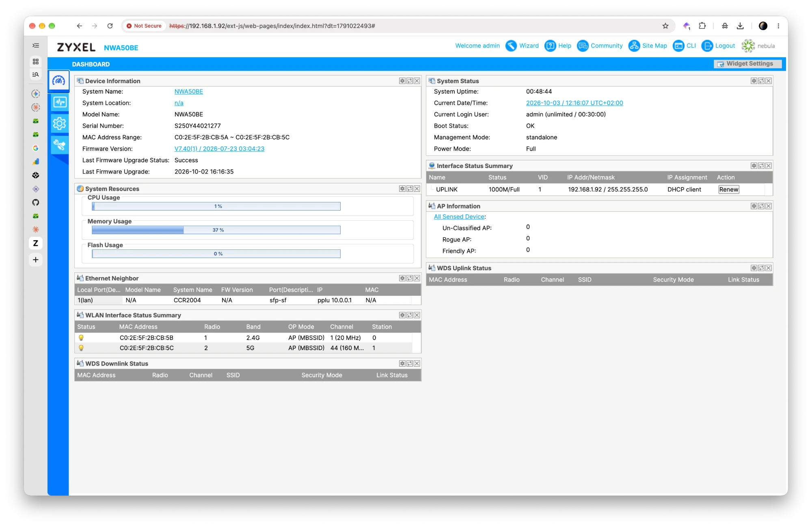Log out using the Logout icon
Screen dimensions: 812x527
(x=707, y=46)
